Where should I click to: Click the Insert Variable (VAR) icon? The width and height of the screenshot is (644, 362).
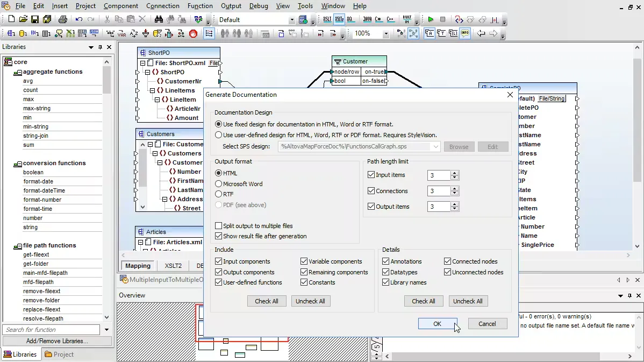(122, 34)
